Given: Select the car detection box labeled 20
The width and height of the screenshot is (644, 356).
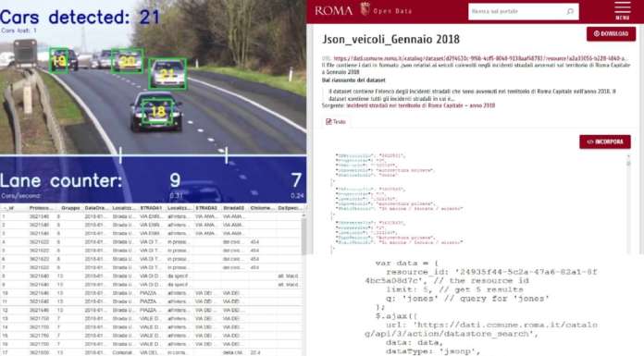Looking at the screenshot, I should 128,61.
